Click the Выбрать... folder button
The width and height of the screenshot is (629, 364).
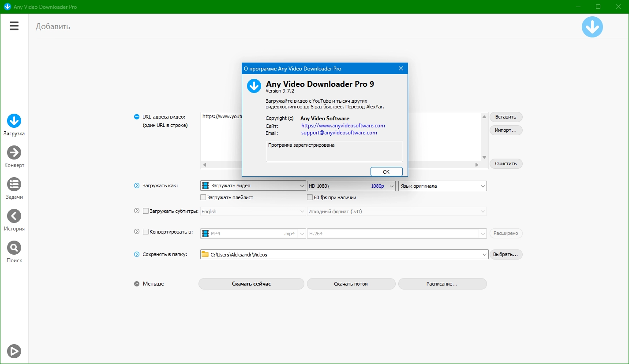506,254
